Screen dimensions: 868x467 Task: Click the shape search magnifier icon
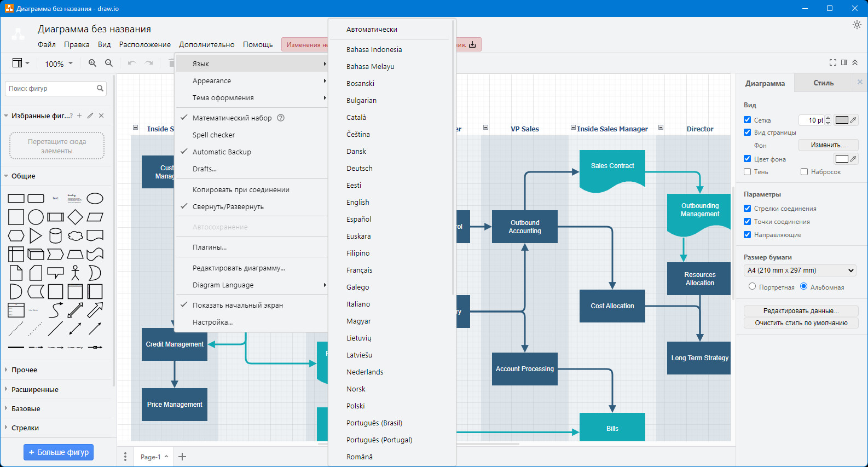pos(100,88)
